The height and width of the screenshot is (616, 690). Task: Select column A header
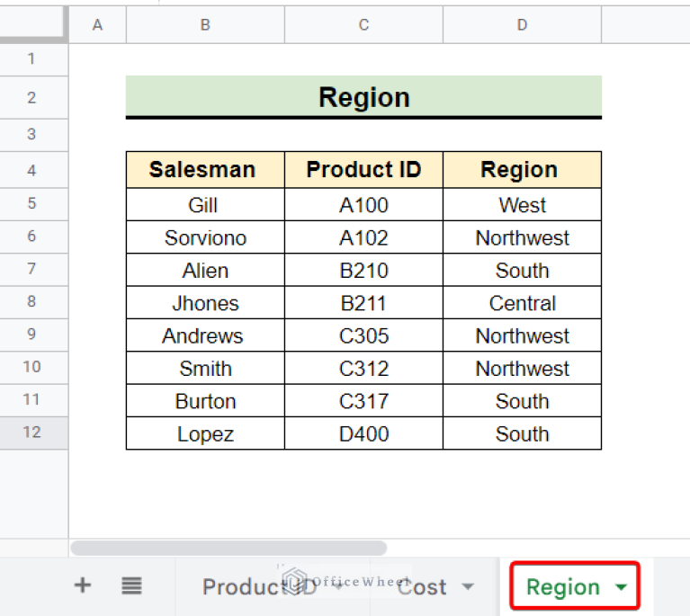[x=97, y=25]
